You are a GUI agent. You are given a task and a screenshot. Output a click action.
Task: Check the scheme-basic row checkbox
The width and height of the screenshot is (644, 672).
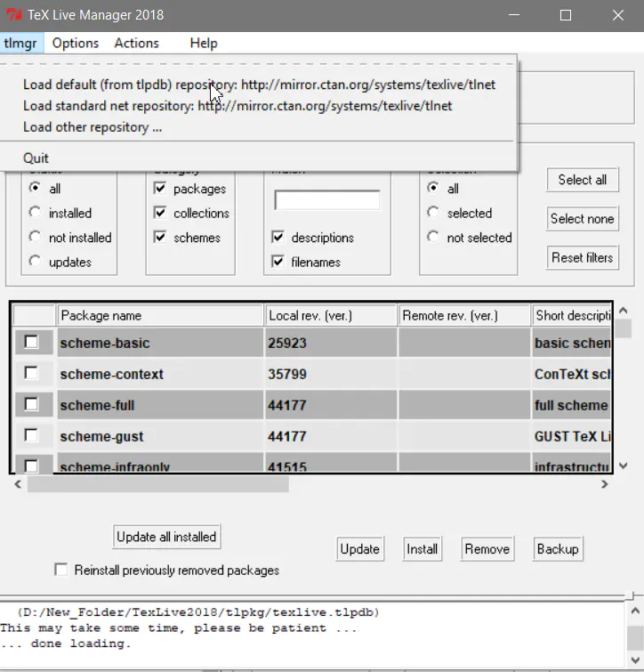[31, 342]
